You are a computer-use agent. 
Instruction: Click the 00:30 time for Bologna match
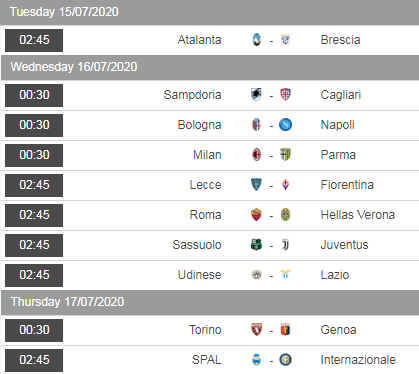[34, 125]
